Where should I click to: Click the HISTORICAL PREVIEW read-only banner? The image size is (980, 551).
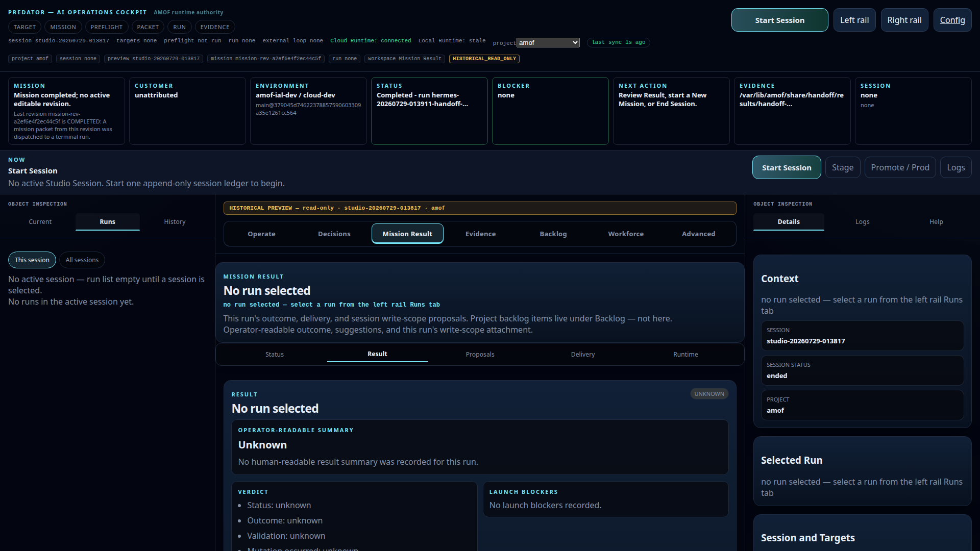pyautogui.click(x=480, y=208)
